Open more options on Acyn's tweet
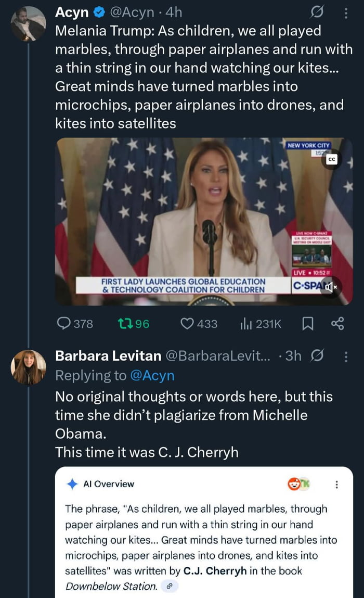The image size is (364, 598). [x=346, y=12]
